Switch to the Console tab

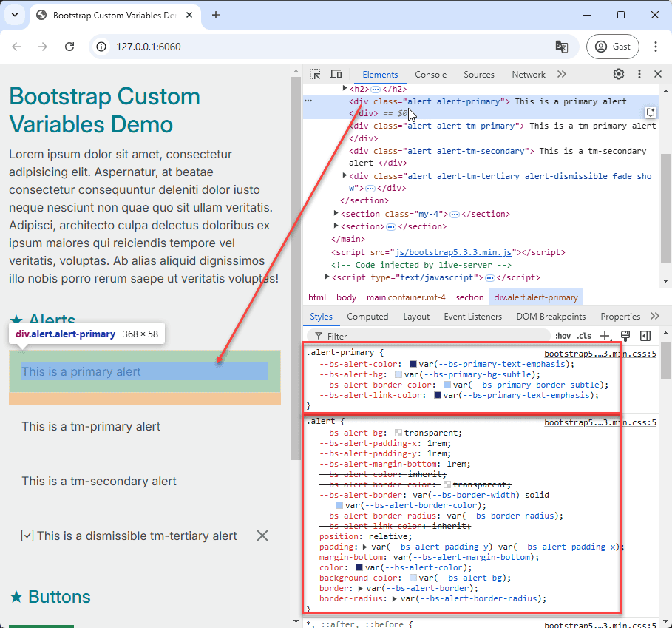click(x=430, y=75)
